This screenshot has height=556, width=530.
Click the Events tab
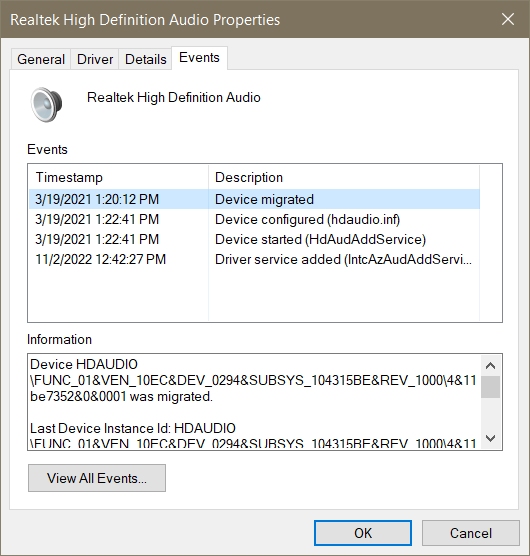(199, 57)
